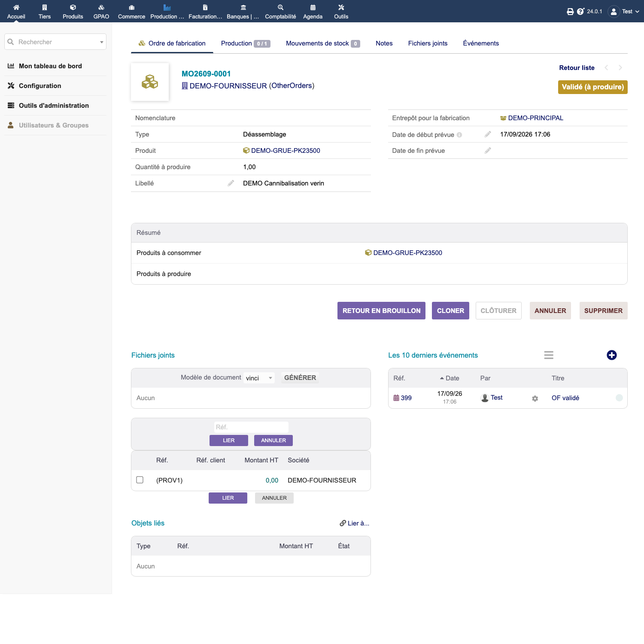644x644 pixels.
Task: Click the gear icon in event 399 row
Action: pos(535,398)
